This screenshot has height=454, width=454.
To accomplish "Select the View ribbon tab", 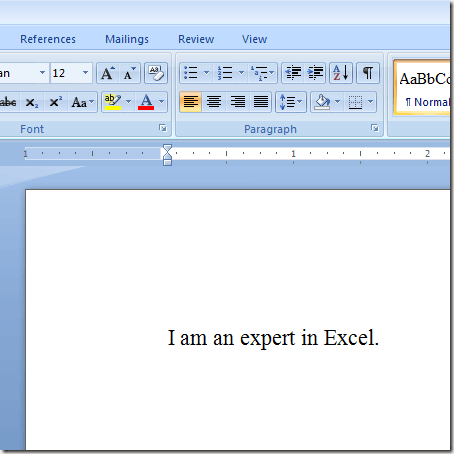I will point(254,39).
